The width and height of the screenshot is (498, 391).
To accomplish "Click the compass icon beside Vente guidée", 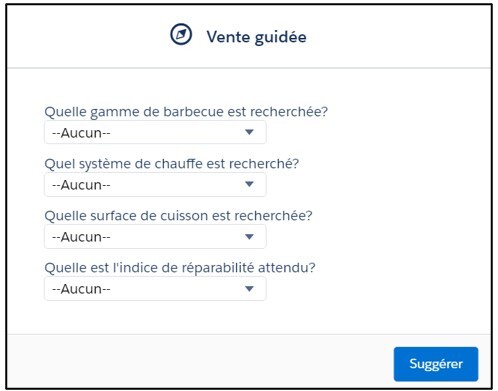I will coord(181,34).
